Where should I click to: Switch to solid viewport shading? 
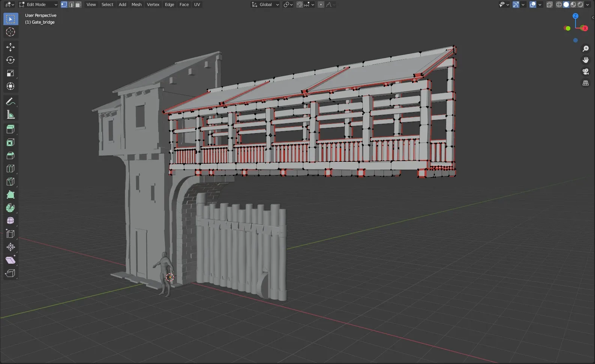click(566, 4)
